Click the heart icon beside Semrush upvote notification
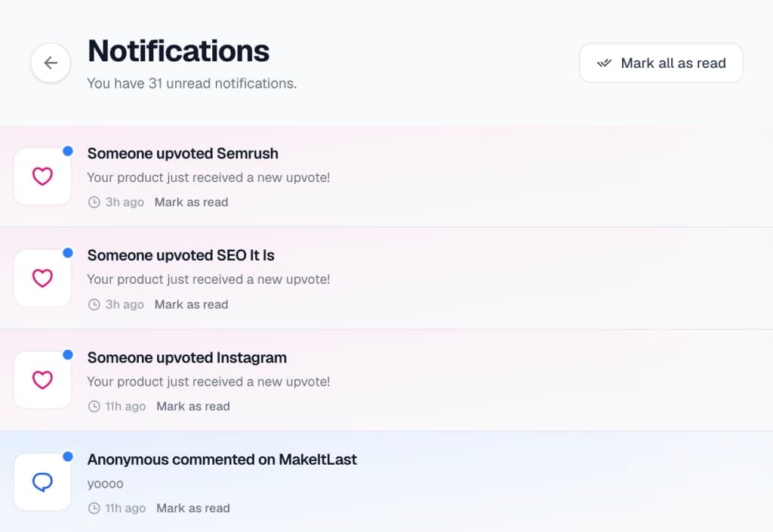773x532 pixels. tap(42, 176)
